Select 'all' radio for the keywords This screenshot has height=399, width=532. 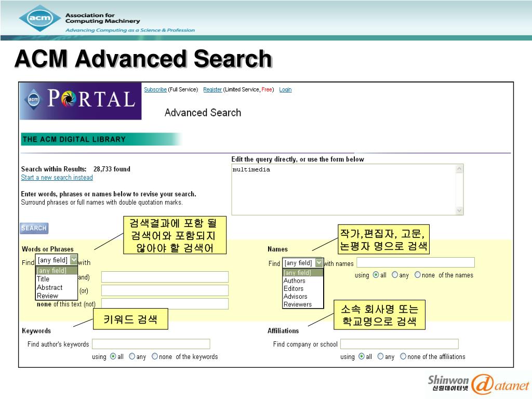pos(113,356)
